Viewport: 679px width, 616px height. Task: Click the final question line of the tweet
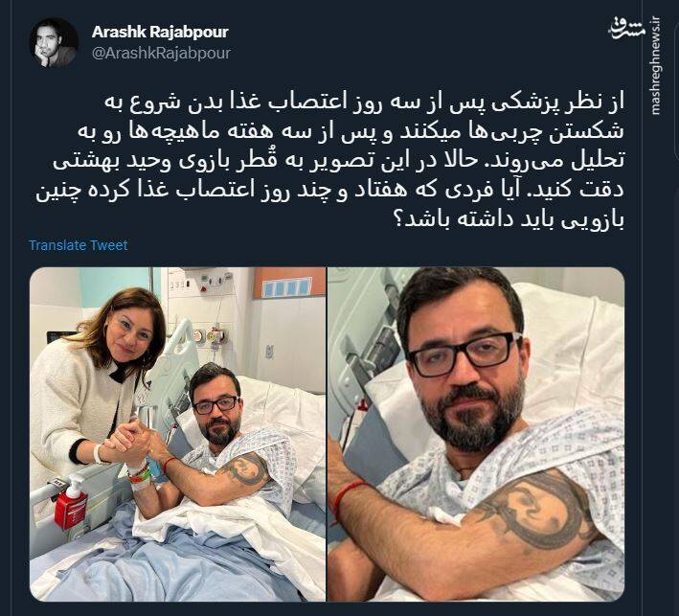507,219
